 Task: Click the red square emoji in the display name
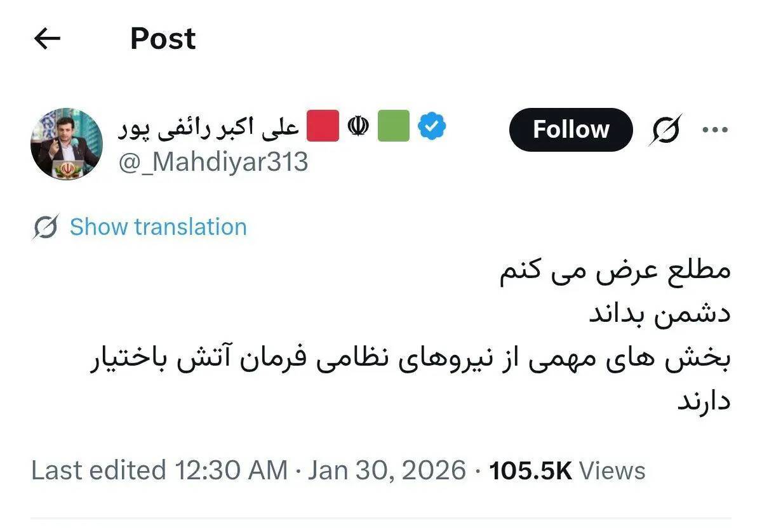(x=324, y=125)
